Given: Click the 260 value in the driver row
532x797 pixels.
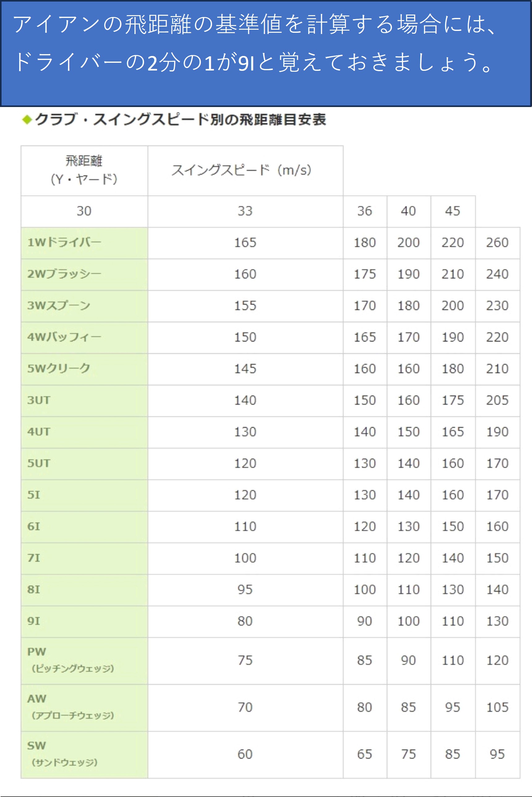Looking at the screenshot, I should 497,243.
